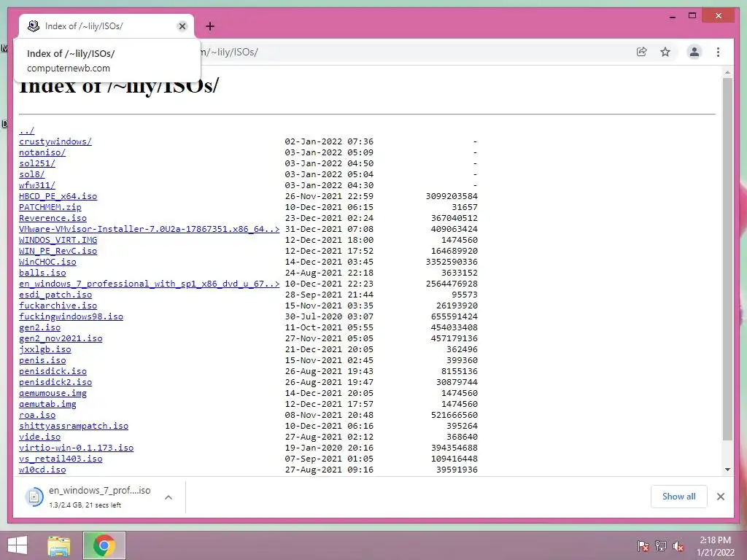The height and width of the screenshot is (560, 747).
Task: Click the Reverence.iso link
Action: coord(53,218)
